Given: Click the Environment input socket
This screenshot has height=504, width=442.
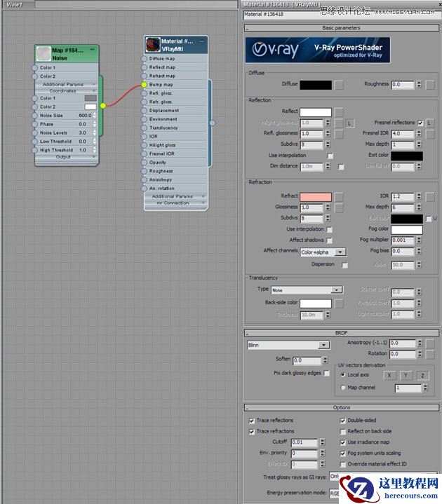Looking at the screenshot, I should tap(144, 119).
